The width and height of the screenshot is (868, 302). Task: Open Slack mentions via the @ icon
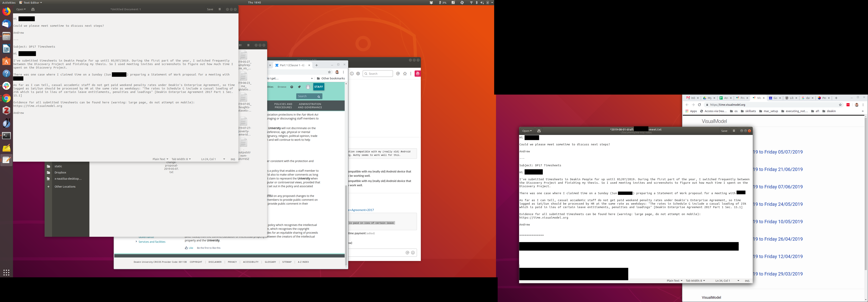[398, 74]
